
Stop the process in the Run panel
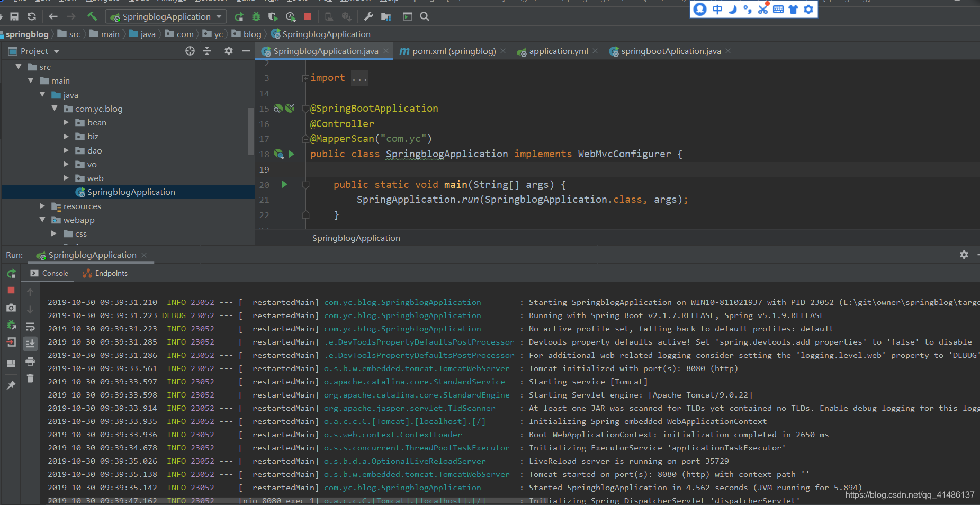(11, 291)
